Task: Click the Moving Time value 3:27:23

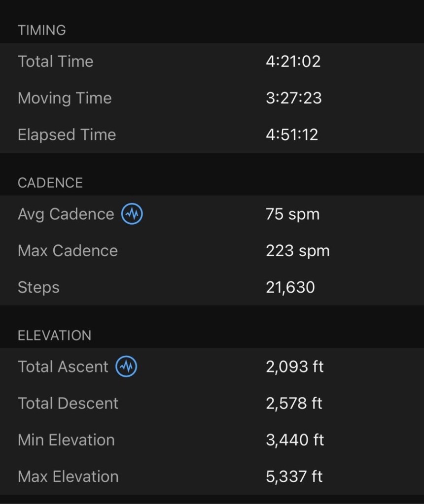Action: (293, 98)
